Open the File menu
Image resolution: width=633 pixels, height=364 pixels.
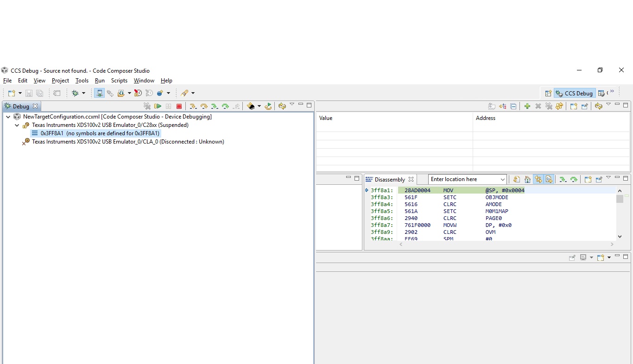pos(7,81)
